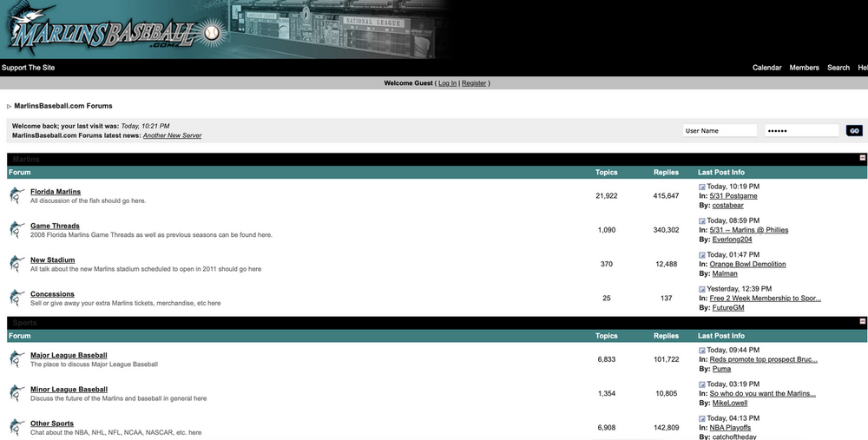Open the NBA Playoffs thread
Image resolution: width=868 pixels, height=440 pixels.
click(730, 428)
